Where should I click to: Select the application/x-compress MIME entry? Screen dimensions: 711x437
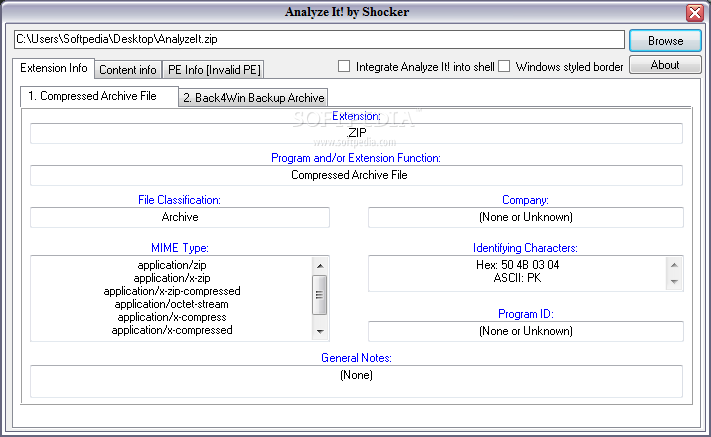pos(172,317)
